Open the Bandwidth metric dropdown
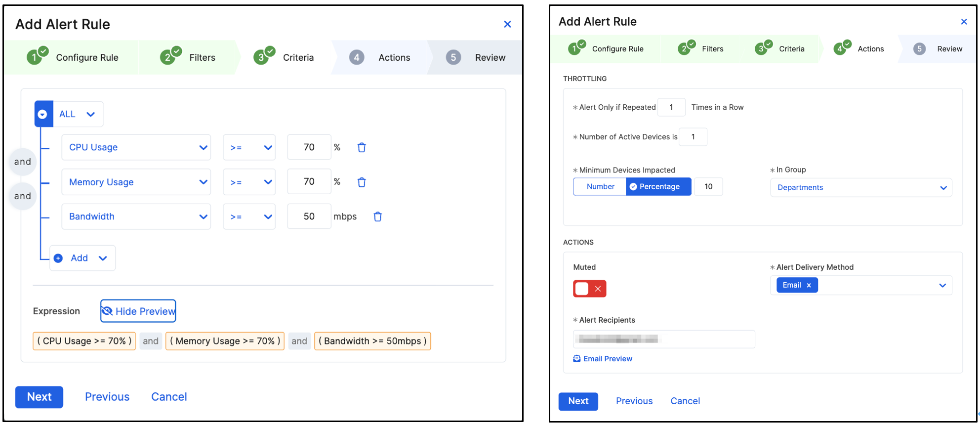The image size is (980, 425). pos(136,216)
